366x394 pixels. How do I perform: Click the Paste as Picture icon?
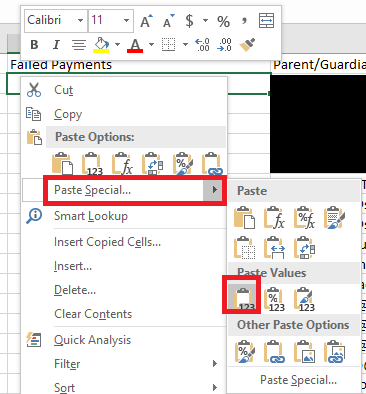(304, 351)
